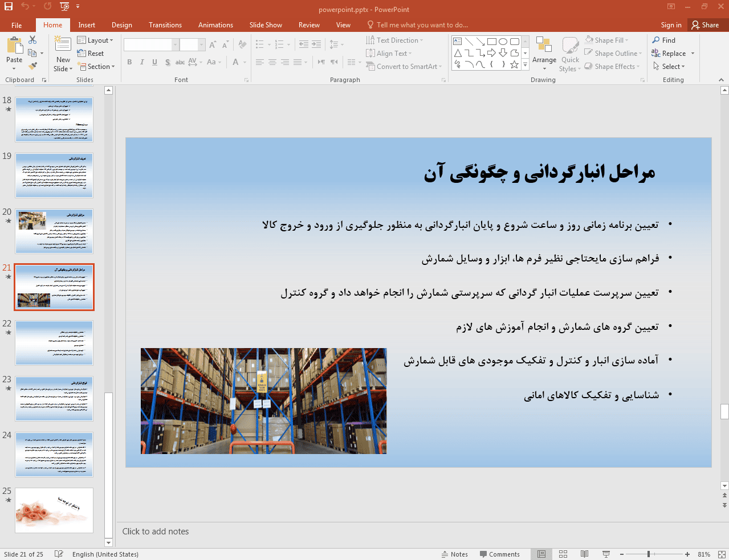Click the zoom in plus button
729x560 pixels.
(687, 554)
